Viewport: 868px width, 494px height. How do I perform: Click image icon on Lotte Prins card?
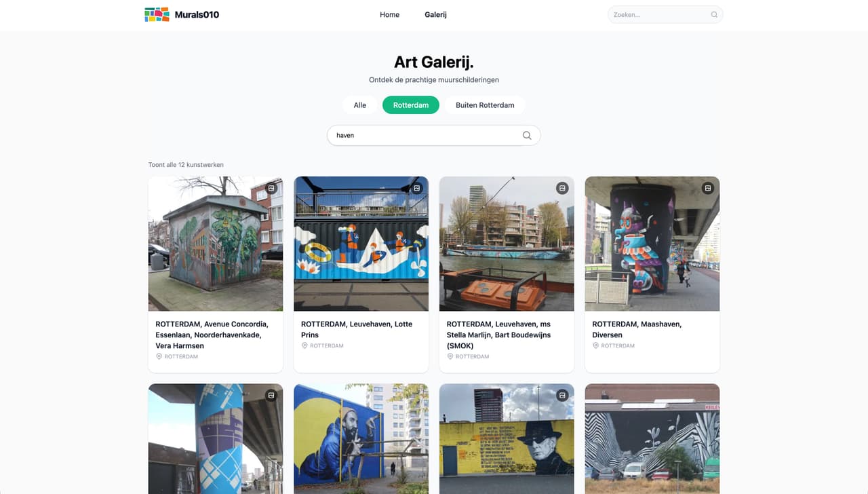tap(417, 188)
